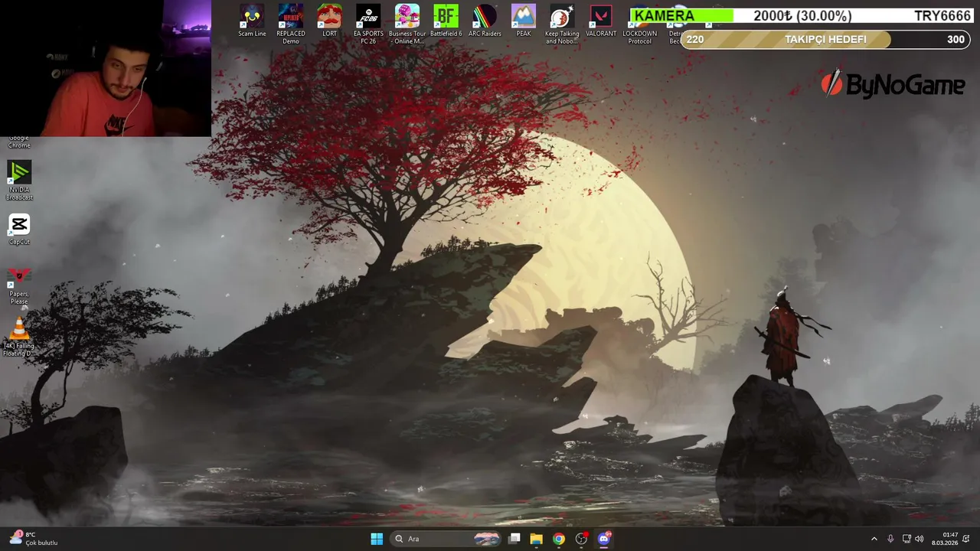Select the Papers, Please shortcut
This screenshot has width=980, height=551.
(x=19, y=285)
